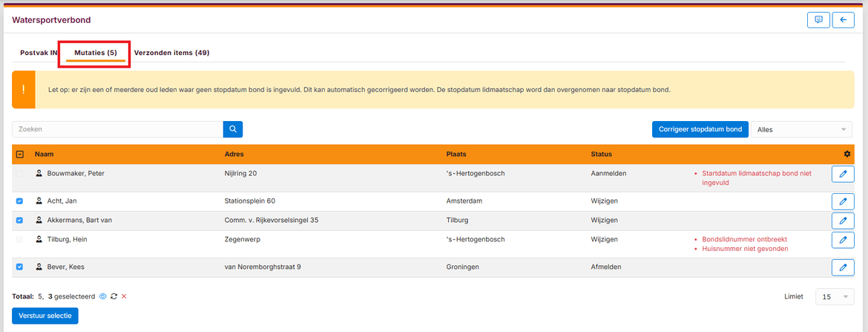Click person icon beside Tilburg, Hein
The width and height of the screenshot is (868, 332).
(x=39, y=239)
